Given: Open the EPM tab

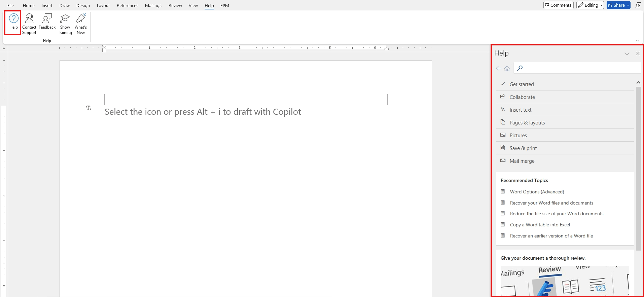Looking at the screenshot, I should [225, 5].
